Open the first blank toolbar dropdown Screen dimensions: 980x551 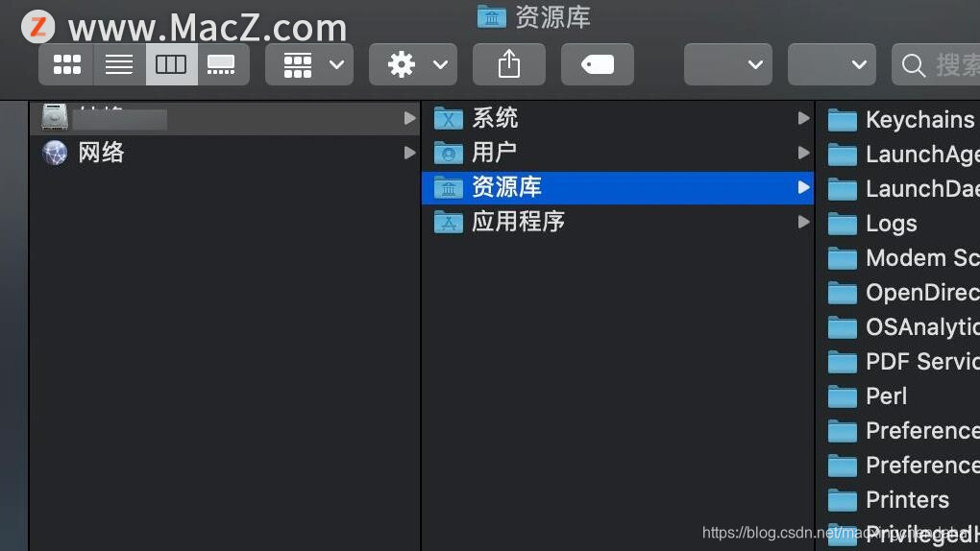pos(728,64)
